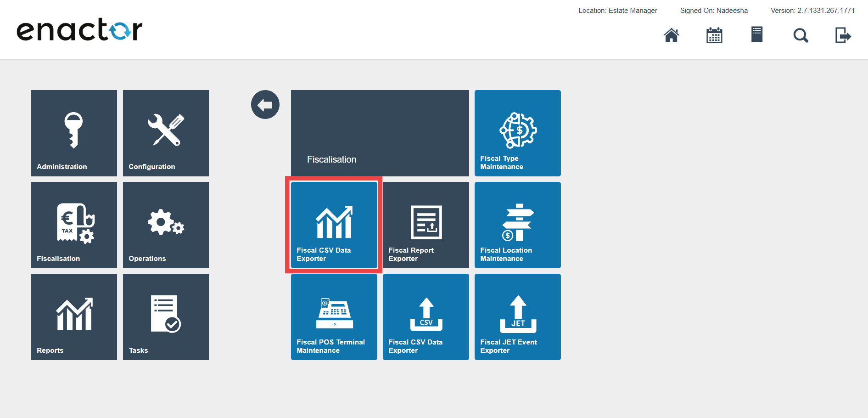Open the Operations tile
868x418 pixels.
click(x=166, y=225)
